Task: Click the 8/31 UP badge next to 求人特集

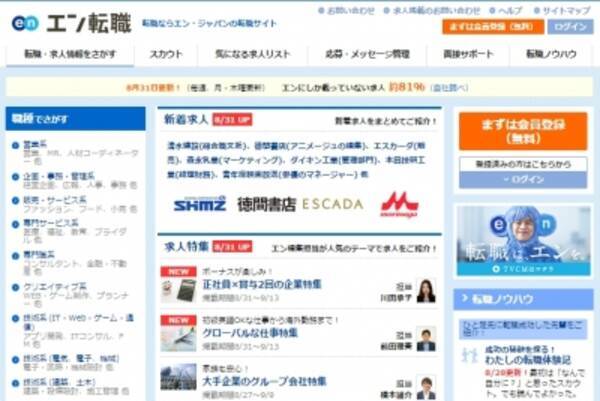Action: 232,247
